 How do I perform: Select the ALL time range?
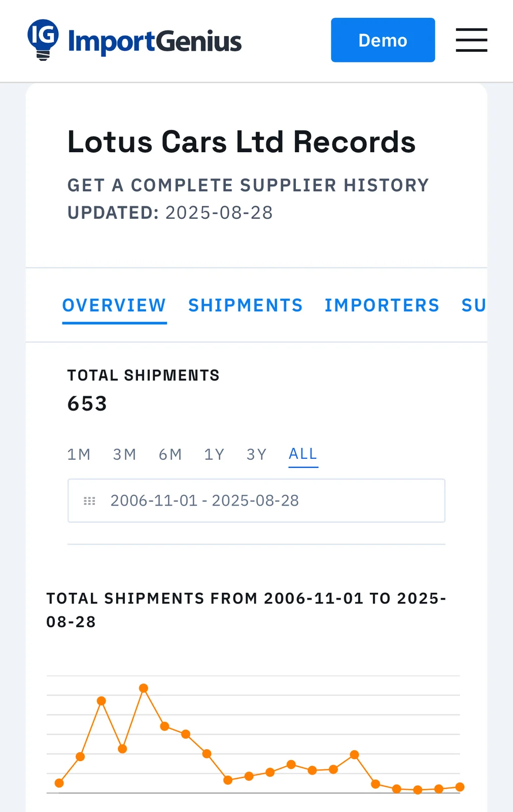pos(303,454)
